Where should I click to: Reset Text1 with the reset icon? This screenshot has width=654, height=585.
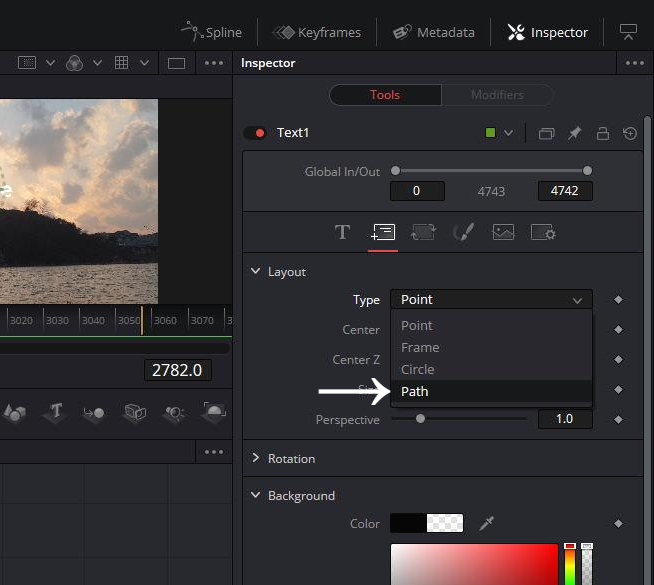click(x=630, y=133)
